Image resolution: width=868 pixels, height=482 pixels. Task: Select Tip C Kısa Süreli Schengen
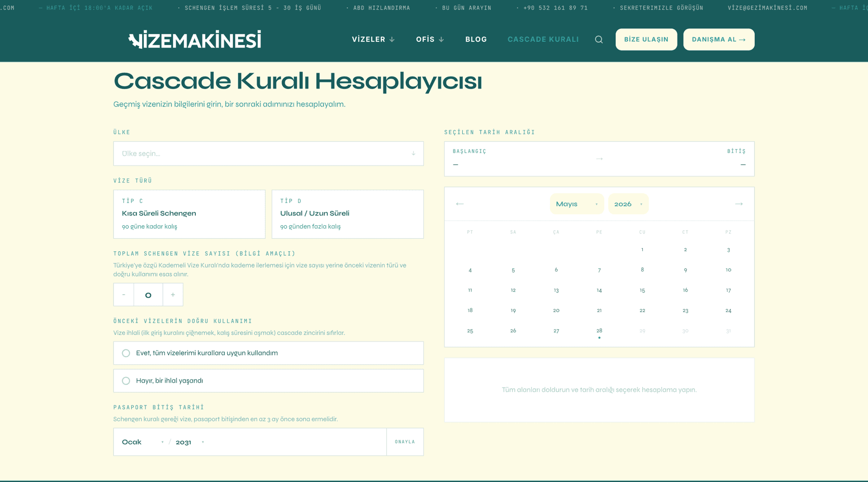189,214
